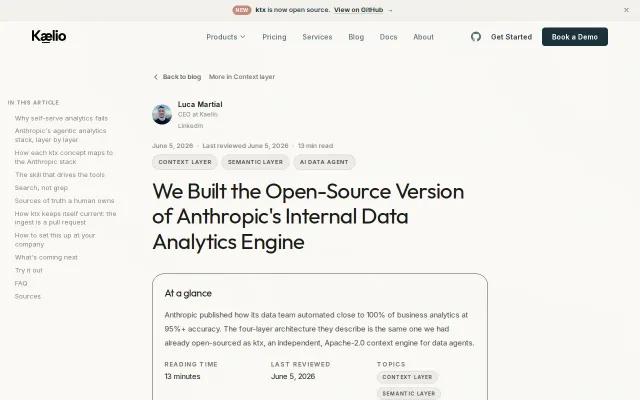The height and width of the screenshot is (400, 640).
Task: Click the Last reviewed June 5, 2026 text
Action: click(x=245, y=146)
